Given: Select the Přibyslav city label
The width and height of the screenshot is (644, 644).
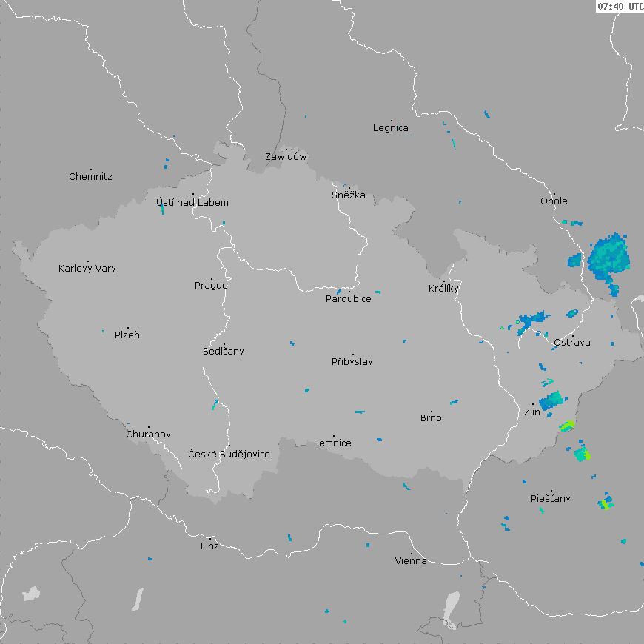Looking at the screenshot, I should pos(352,362).
